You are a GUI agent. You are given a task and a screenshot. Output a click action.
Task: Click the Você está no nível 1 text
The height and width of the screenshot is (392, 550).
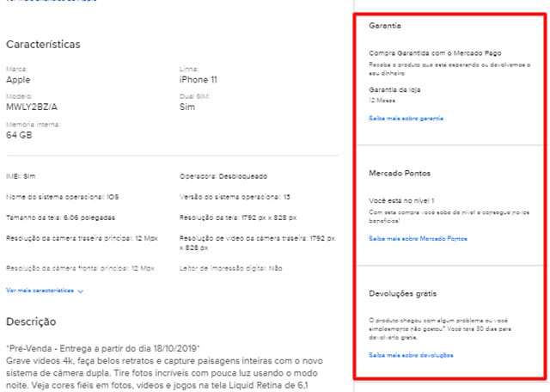pyautogui.click(x=401, y=201)
